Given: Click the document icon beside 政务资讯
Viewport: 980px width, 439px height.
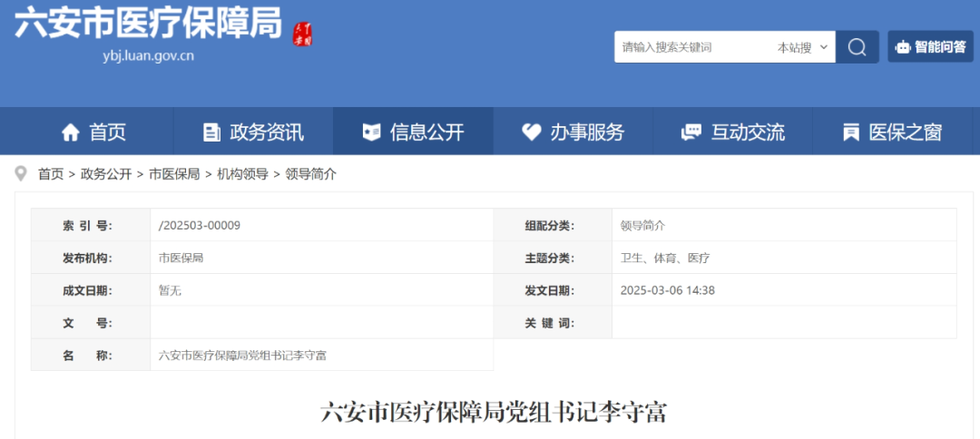Looking at the screenshot, I should (211, 132).
